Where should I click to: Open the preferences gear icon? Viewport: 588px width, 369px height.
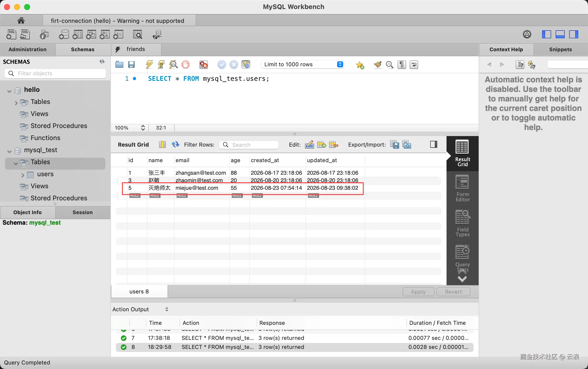click(527, 34)
